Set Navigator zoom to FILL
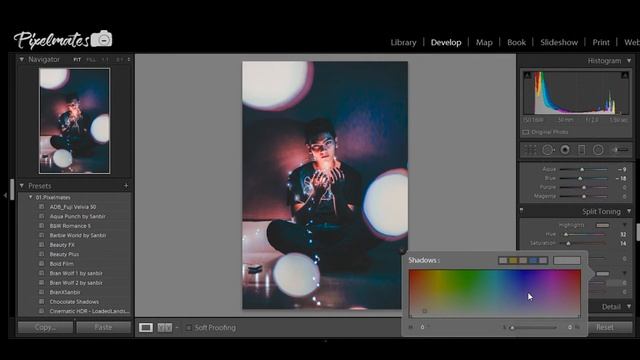Screen dimensions: 640x360 point(91,60)
